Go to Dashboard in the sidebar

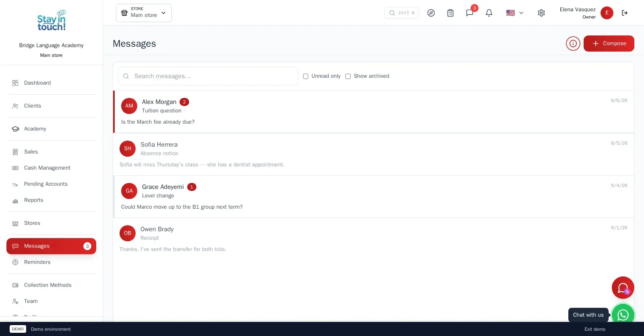(52, 83)
